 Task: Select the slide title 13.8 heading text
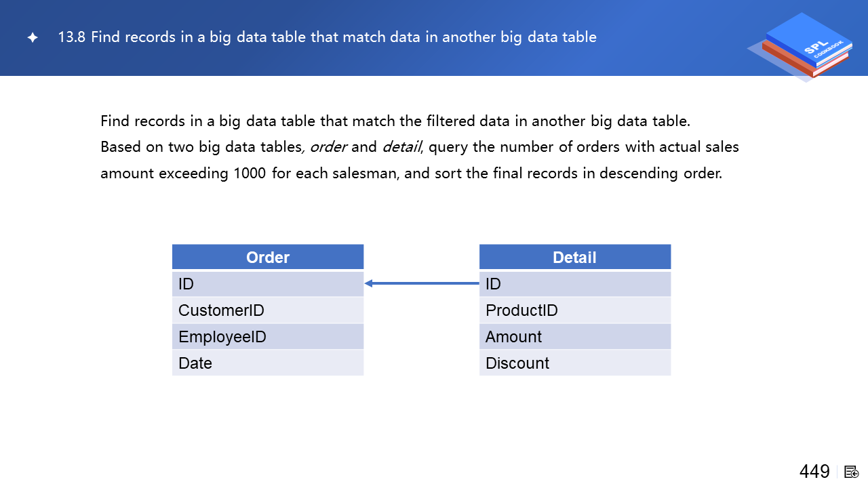coord(327,37)
